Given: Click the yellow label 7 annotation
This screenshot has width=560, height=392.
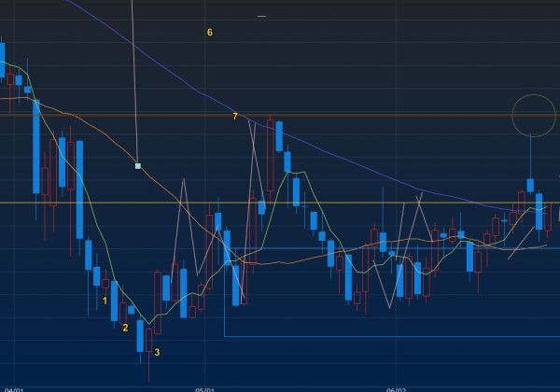Looking at the screenshot, I should coord(235,116).
